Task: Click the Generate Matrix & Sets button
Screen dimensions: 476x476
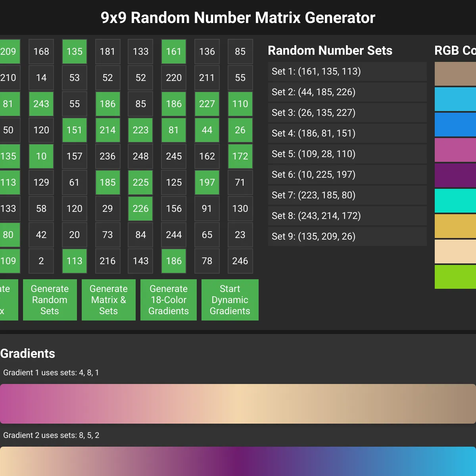Action: 108,300
